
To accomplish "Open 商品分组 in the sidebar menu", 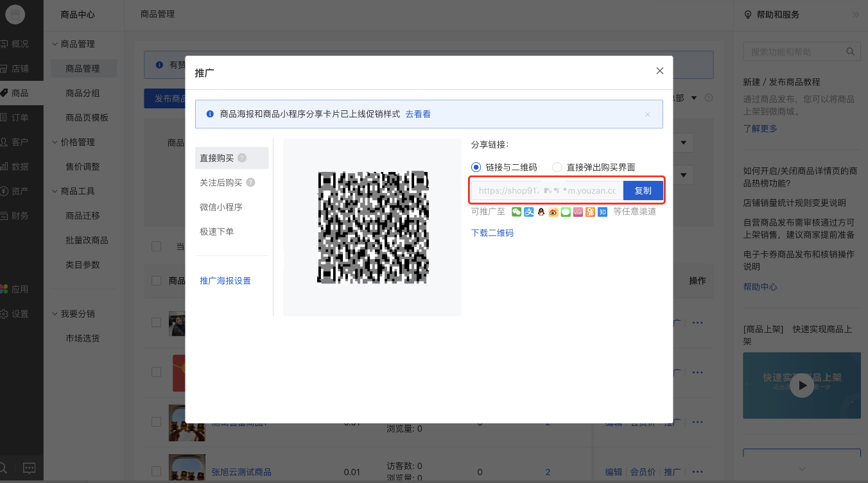I will point(83,93).
